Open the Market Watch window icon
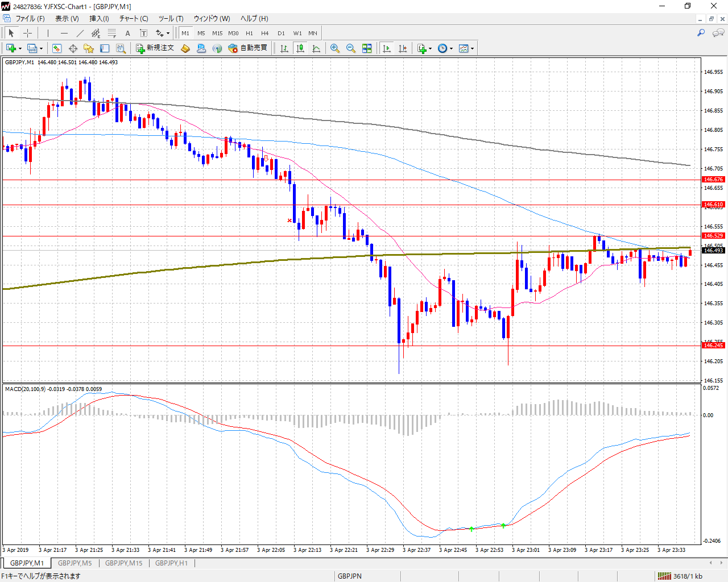Image resolution: width=728 pixels, height=582 pixels. (x=57, y=48)
